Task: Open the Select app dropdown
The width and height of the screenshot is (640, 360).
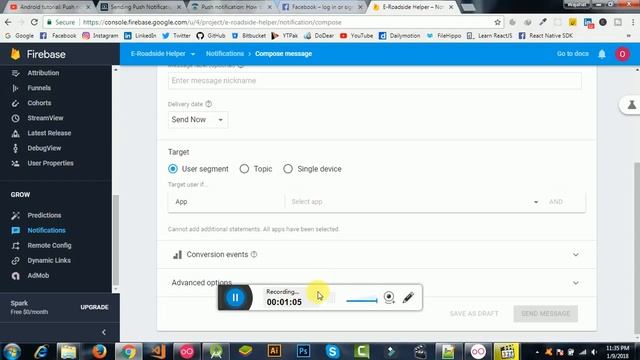Action: click(x=415, y=202)
